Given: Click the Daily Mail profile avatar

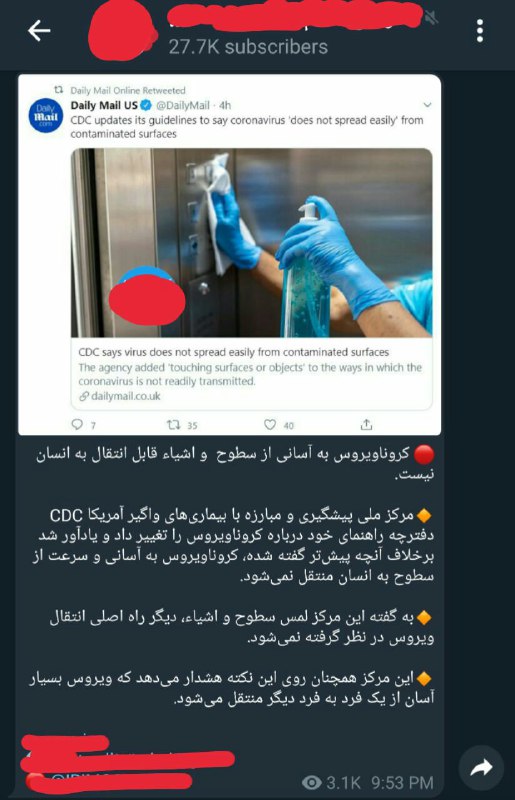Looking at the screenshot, I should coord(46,115).
